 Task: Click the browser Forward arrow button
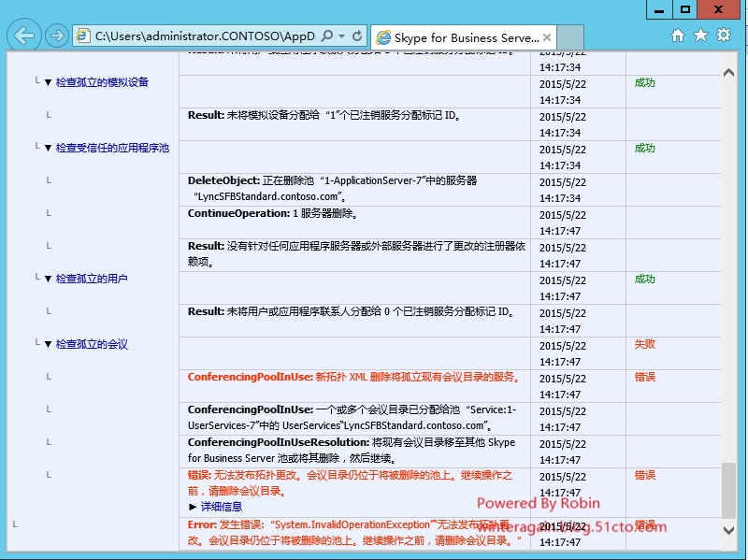[57, 36]
